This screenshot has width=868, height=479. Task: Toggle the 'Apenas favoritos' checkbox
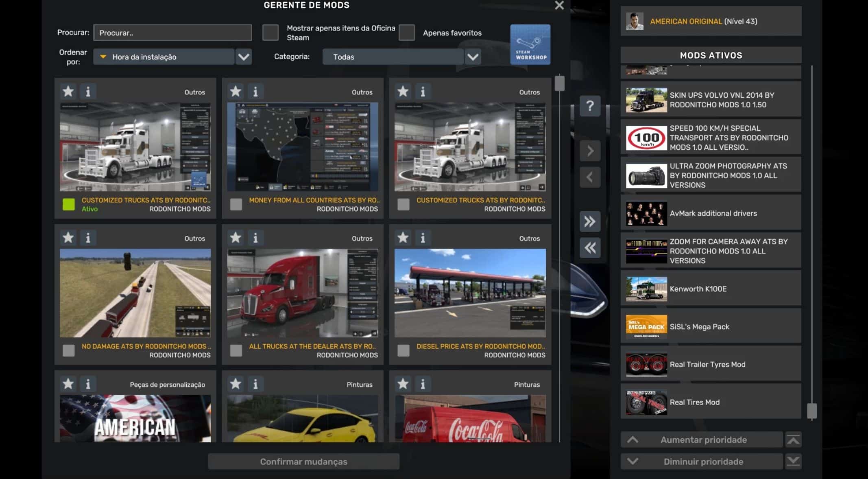click(407, 33)
